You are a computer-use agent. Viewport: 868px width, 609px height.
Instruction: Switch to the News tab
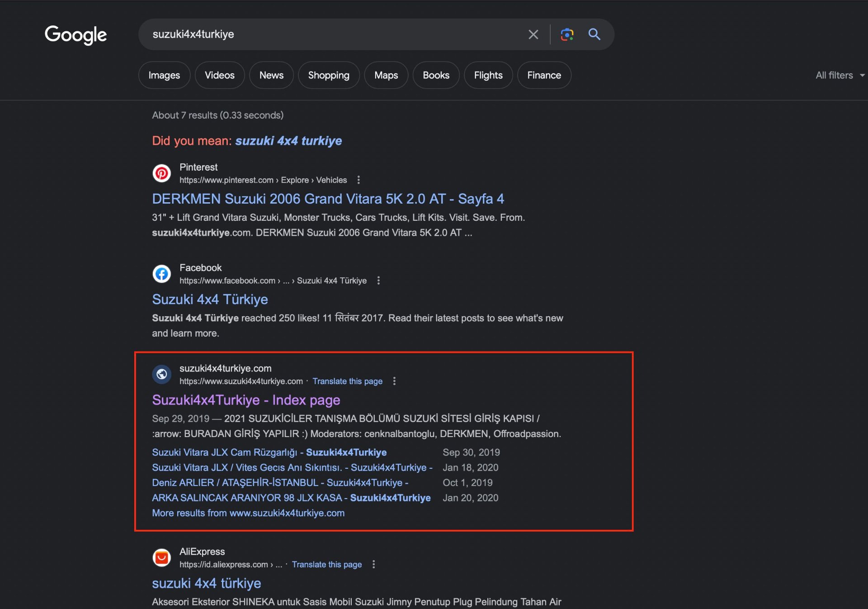(271, 75)
